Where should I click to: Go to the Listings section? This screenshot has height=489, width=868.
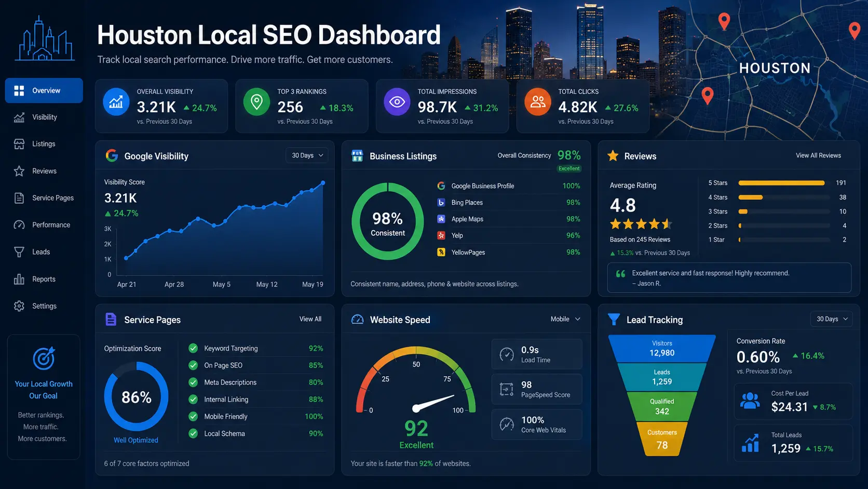pos(44,144)
